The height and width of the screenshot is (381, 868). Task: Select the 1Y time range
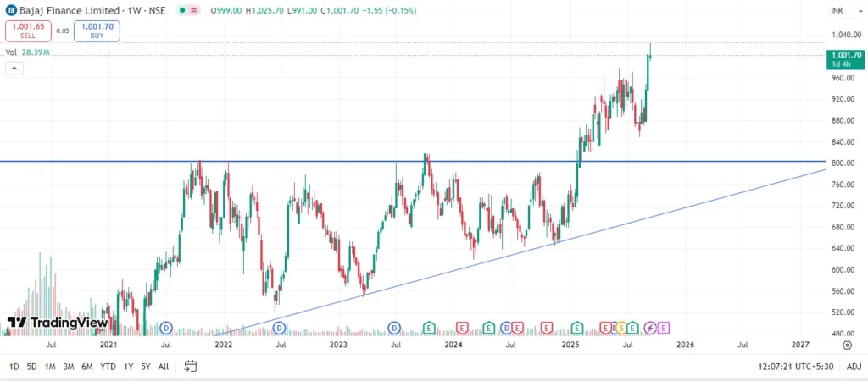tap(128, 366)
